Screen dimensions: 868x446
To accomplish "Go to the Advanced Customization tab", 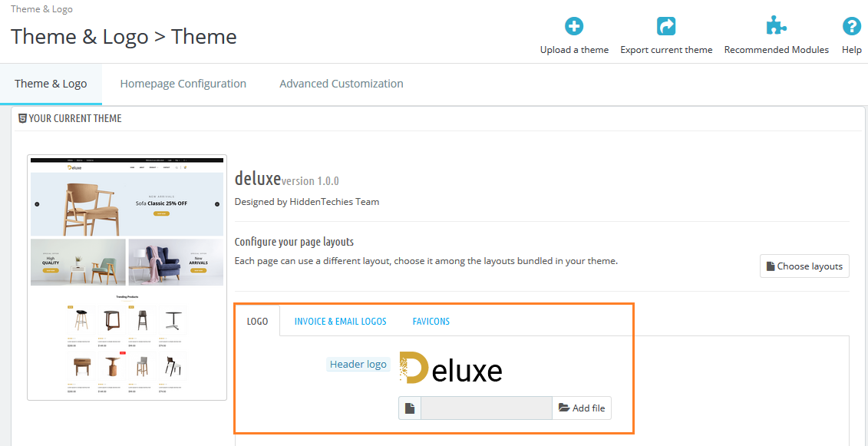I will pos(342,84).
